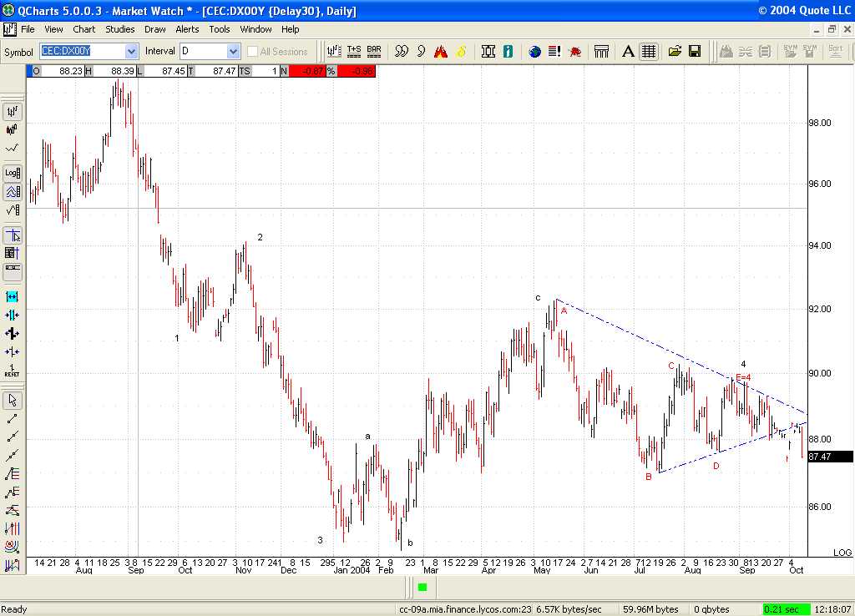
Task: Open the T+S time and sales window
Action: pos(354,52)
